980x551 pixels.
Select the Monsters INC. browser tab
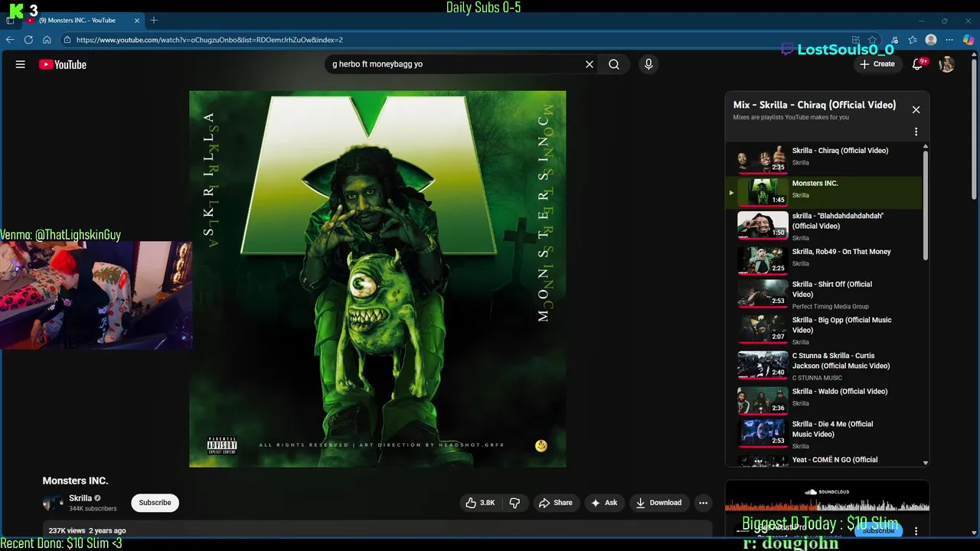coord(83,21)
